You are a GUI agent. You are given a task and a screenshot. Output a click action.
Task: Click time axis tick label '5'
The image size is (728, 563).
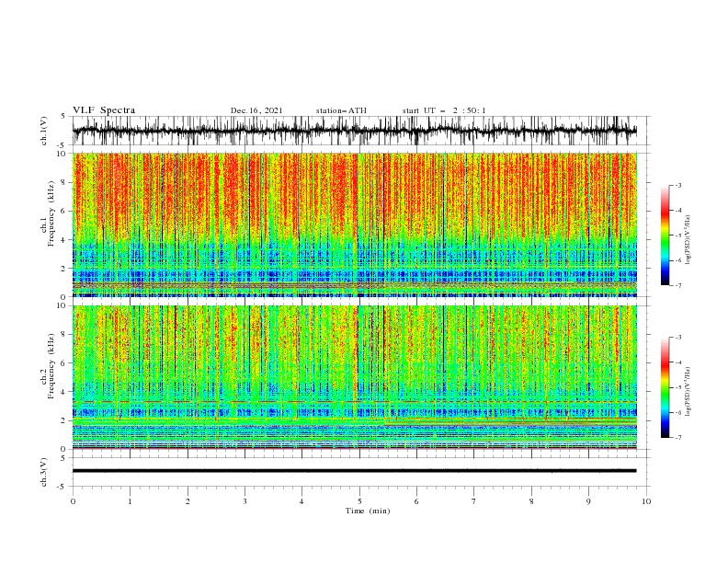[359, 501]
